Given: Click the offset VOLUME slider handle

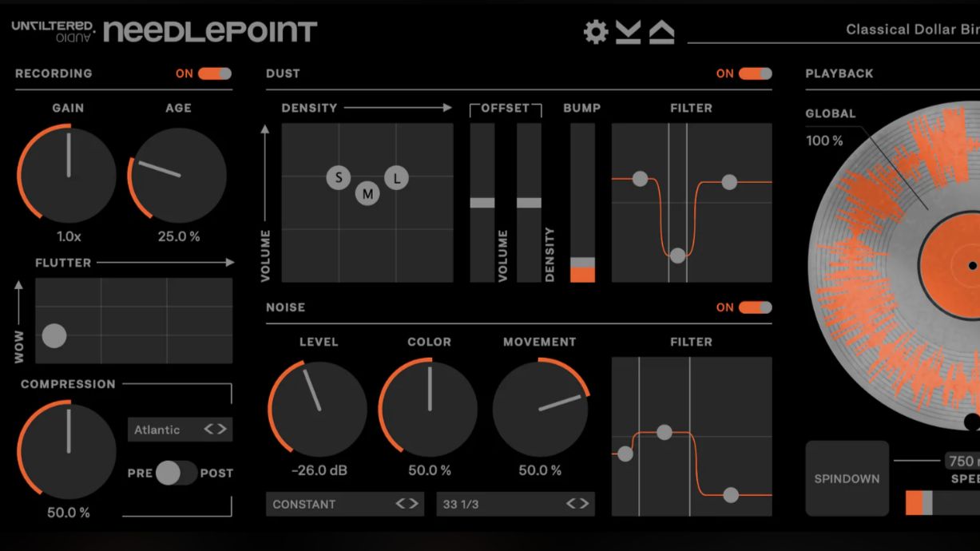Looking at the screenshot, I should pyautogui.click(x=482, y=203).
